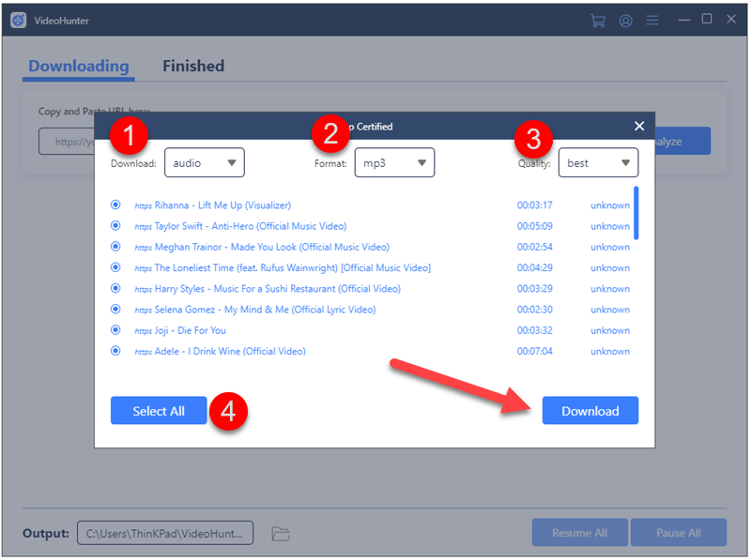
Task: Minimize the VideoHunter window
Action: coord(684,20)
